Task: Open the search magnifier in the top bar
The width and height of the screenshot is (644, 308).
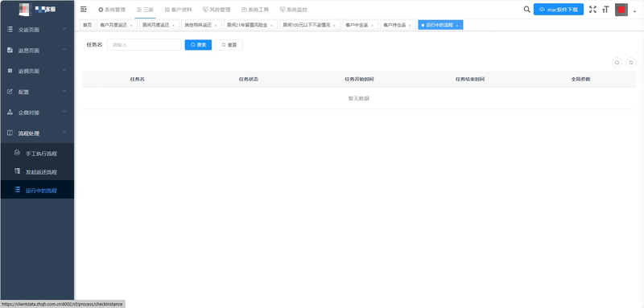Action: pos(526,9)
